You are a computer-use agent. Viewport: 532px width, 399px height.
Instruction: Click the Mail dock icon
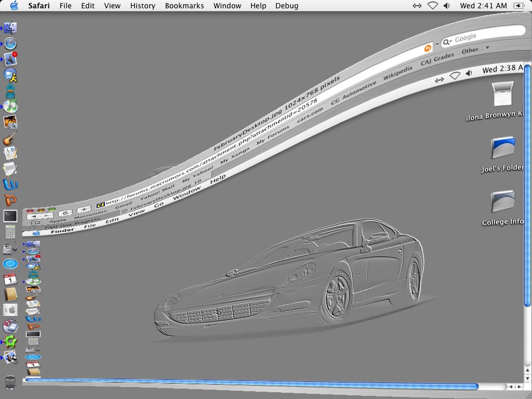click(10, 59)
